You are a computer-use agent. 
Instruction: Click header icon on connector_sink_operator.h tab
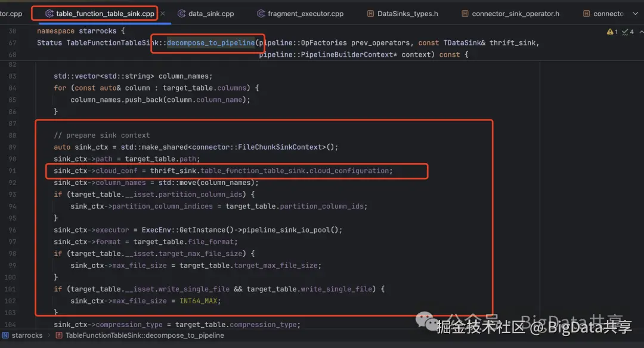click(x=465, y=14)
